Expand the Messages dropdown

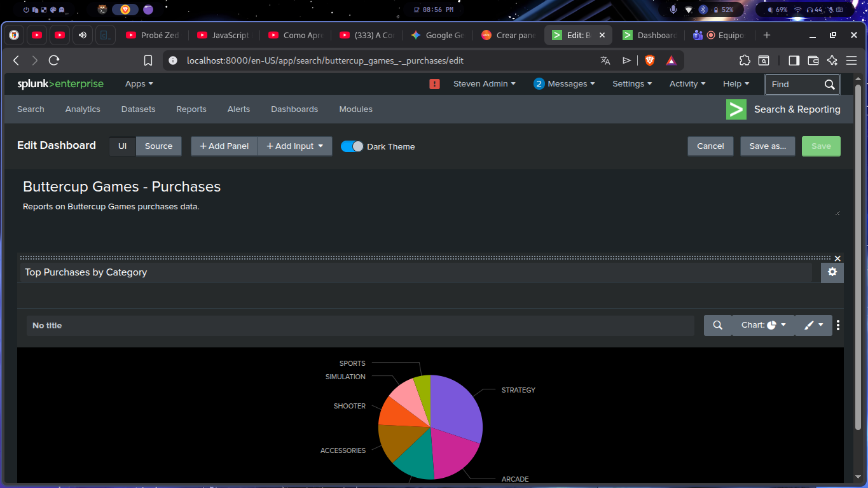[x=563, y=83]
